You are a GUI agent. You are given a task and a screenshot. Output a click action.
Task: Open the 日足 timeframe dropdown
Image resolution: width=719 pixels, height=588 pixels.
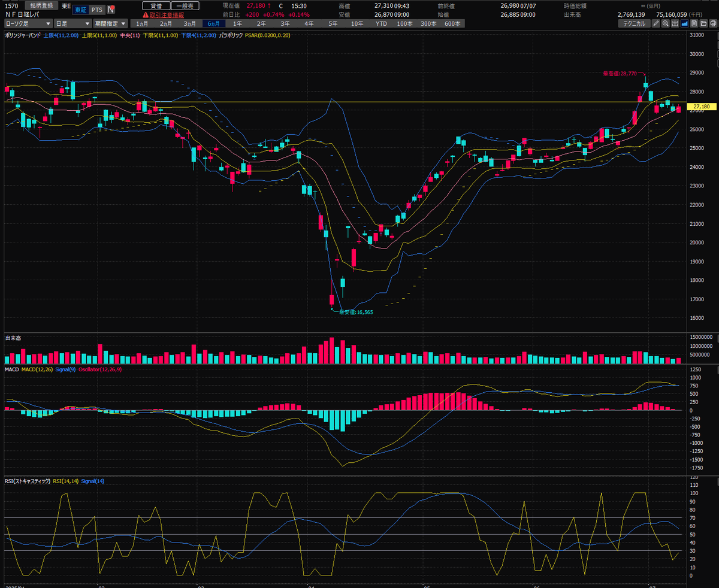coord(72,23)
